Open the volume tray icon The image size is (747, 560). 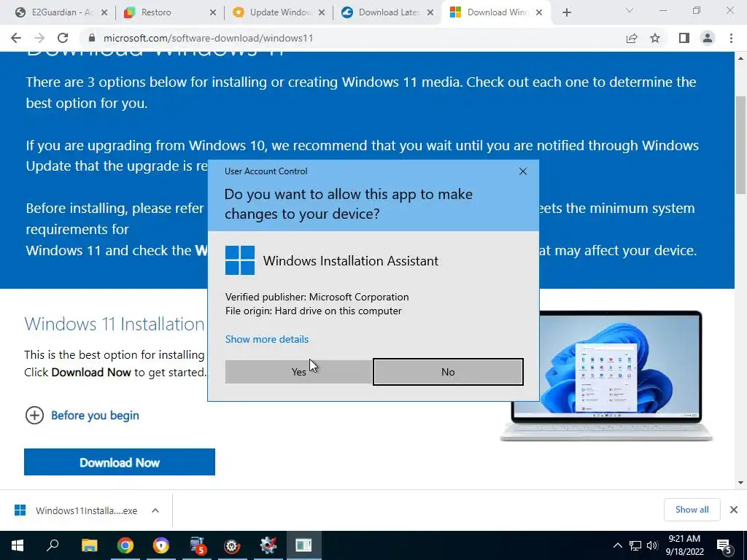click(652, 545)
